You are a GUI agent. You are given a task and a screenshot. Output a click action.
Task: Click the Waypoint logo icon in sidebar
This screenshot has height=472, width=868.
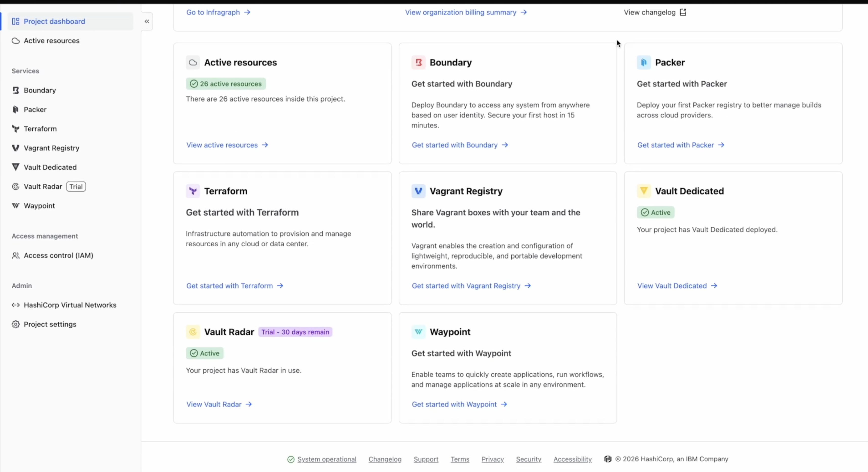click(x=15, y=205)
